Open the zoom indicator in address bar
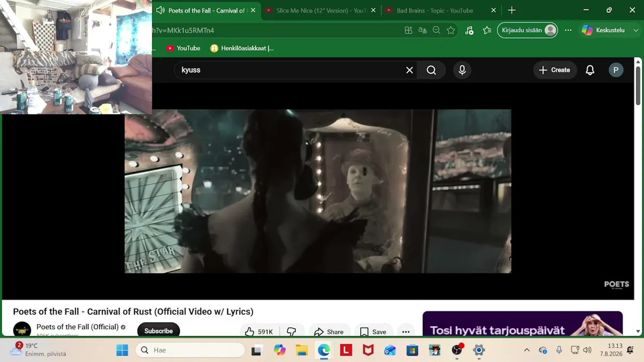644x362 pixels. pyautogui.click(x=437, y=30)
